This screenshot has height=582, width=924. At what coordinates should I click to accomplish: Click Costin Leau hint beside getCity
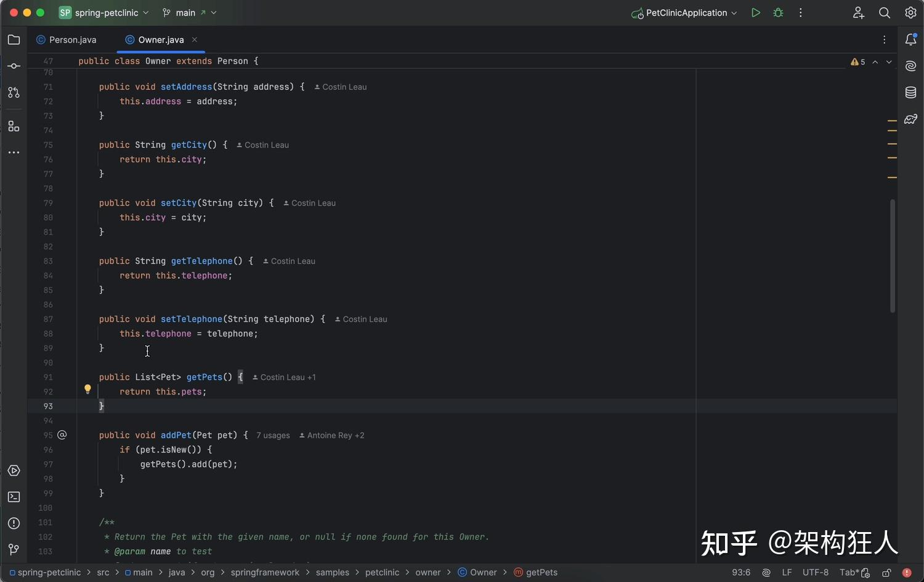point(262,145)
